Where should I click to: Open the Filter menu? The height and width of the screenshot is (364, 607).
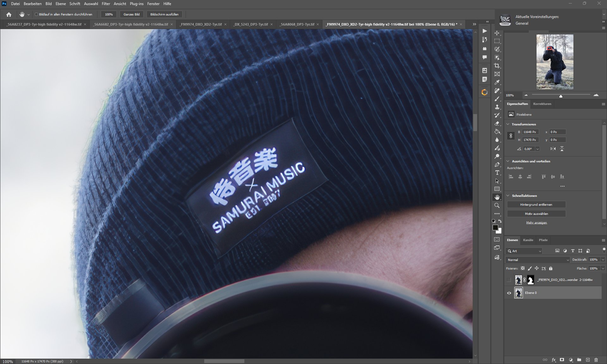106,4
